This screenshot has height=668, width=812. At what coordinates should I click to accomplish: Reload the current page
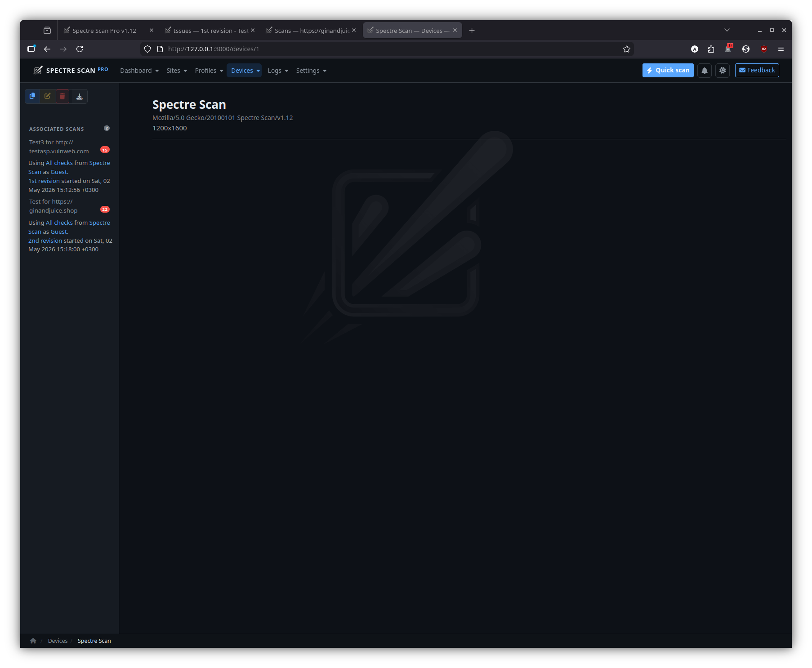pyautogui.click(x=80, y=49)
